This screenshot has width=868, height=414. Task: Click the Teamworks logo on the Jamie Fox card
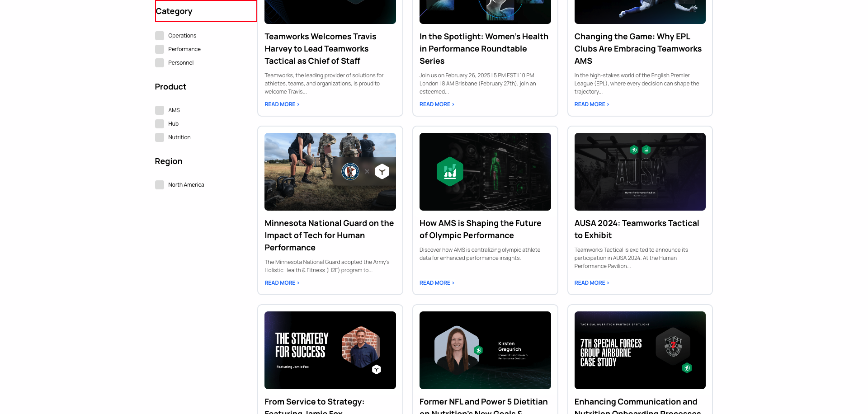pyautogui.click(x=377, y=370)
